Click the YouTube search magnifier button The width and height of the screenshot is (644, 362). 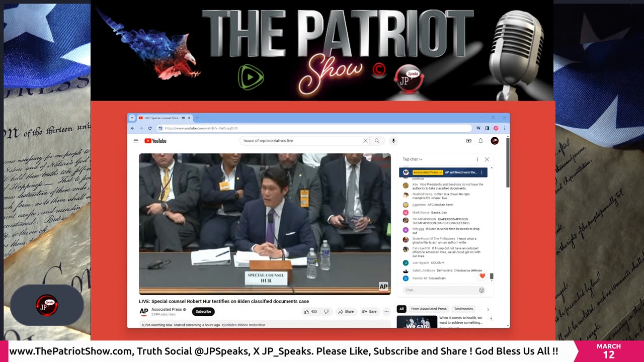[377, 141]
